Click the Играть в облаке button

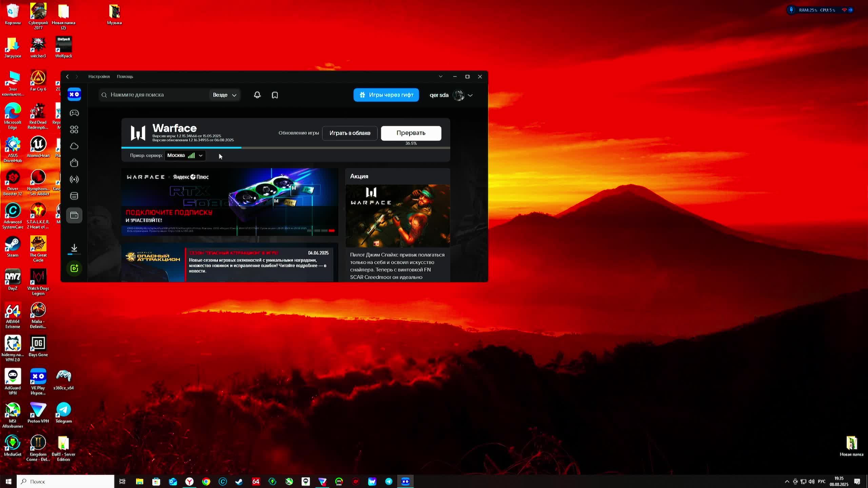coord(350,133)
